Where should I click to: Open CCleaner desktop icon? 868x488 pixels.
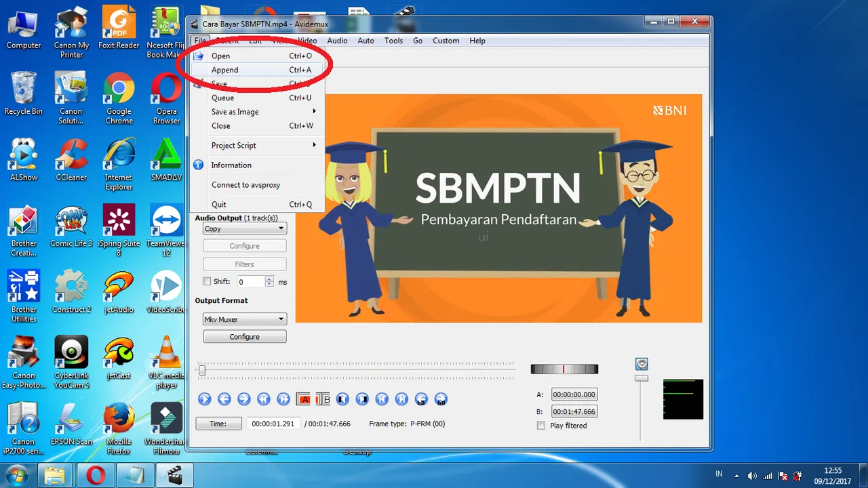click(x=71, y=160)
